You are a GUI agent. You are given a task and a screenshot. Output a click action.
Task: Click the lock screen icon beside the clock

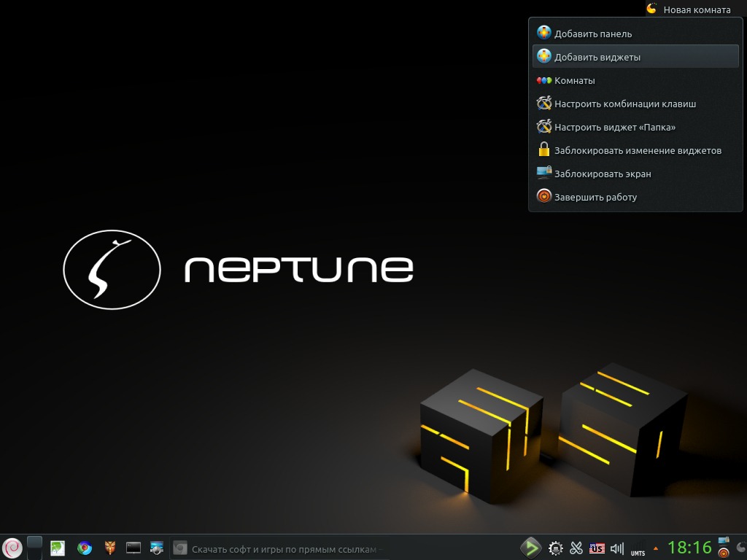point(724,542)
